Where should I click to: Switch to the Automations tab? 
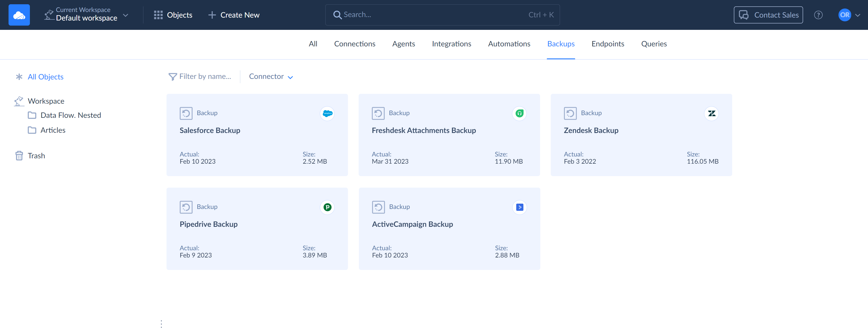pos(509,44)
